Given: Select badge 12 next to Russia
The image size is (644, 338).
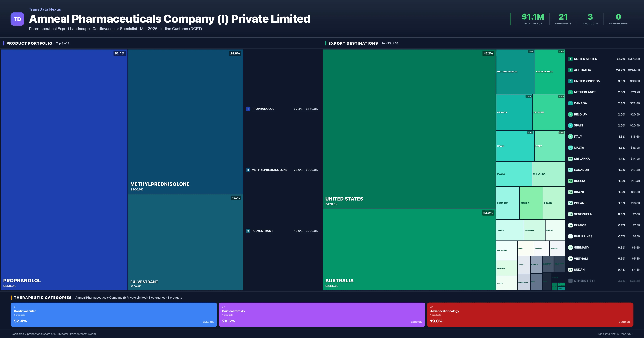Looking at the screenshot, I should pyautogui.click(x=570, y=181).
